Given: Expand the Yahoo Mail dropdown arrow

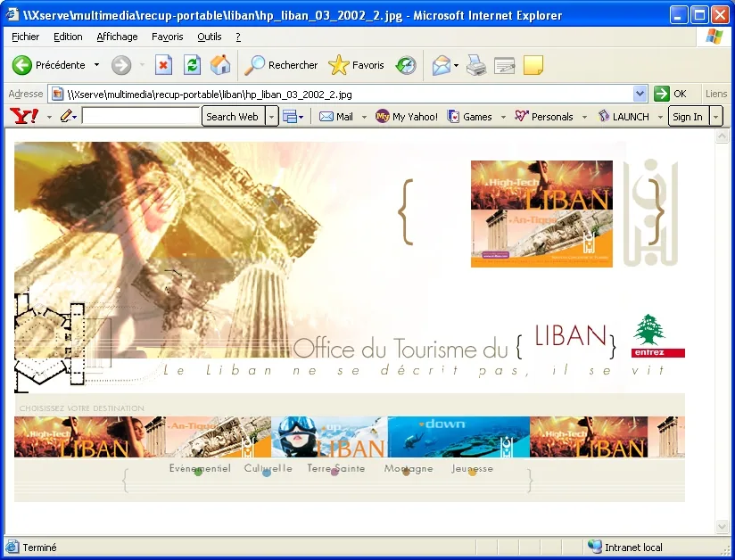Looking at the screenshot, I should click(x=364, y=117).
